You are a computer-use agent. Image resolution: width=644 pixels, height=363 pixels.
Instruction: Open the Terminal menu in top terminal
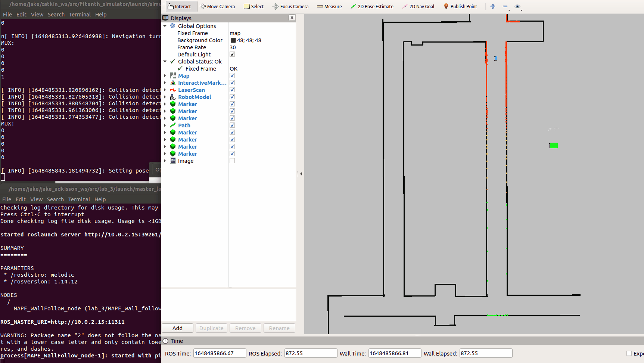tap(80, 15)
